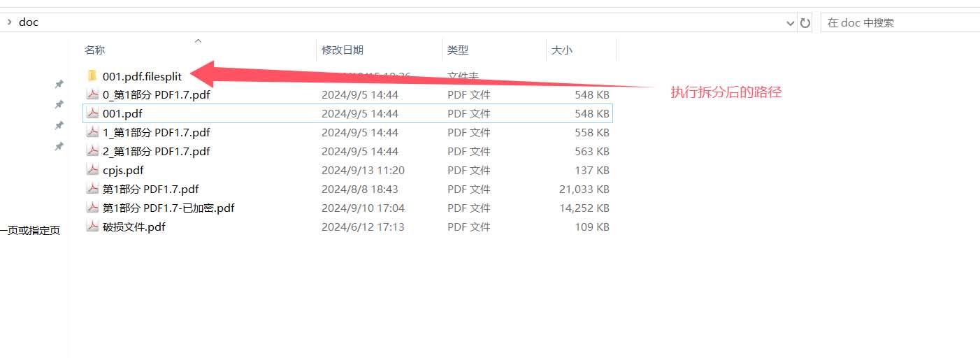
Task: Click PDF icon of 2_第1部分 PDF1.7.pdf
Action: (92, 151)
